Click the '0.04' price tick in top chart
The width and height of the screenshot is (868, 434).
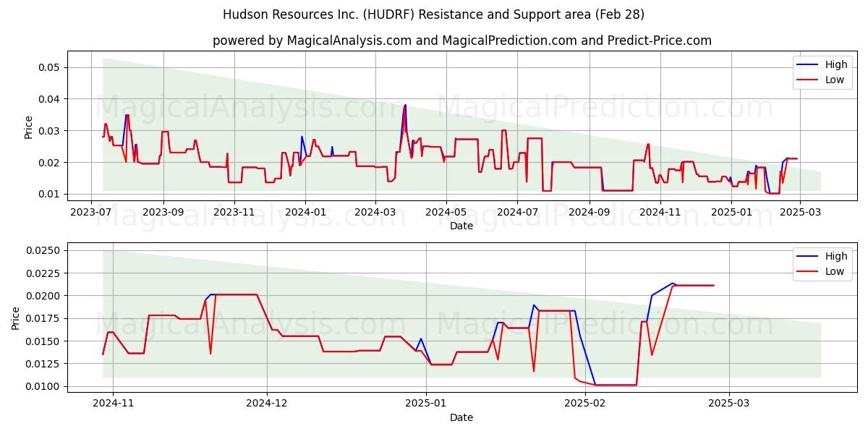pos(50,99)
